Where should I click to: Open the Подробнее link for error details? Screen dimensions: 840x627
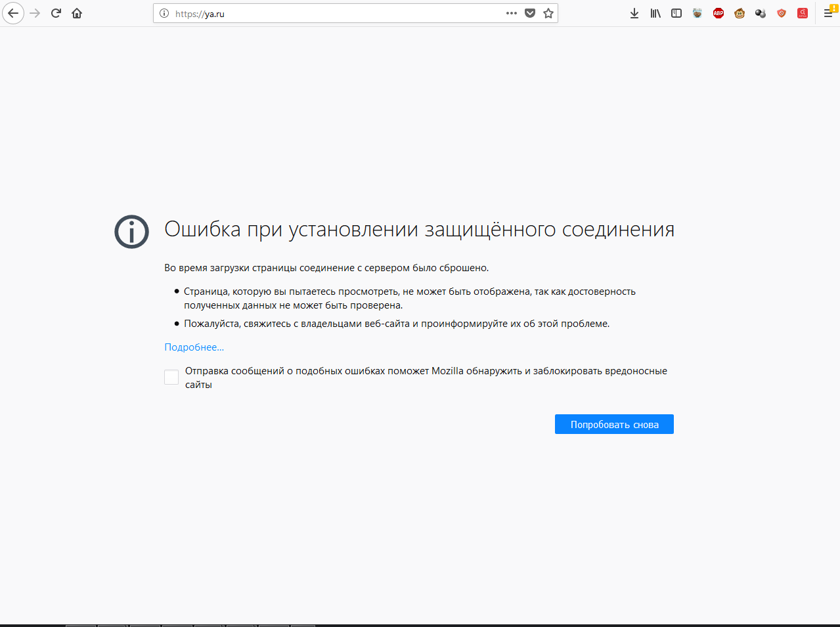click(x=193, y=347)
